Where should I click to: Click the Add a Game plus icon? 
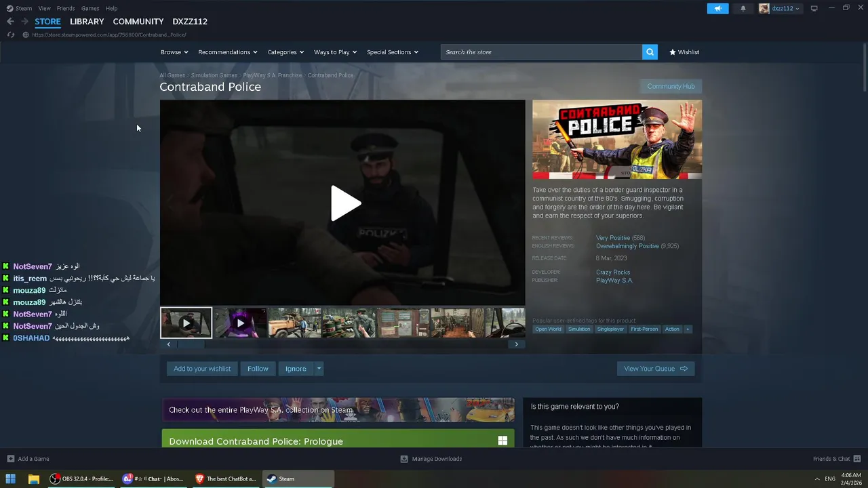(x=10, y=459)
